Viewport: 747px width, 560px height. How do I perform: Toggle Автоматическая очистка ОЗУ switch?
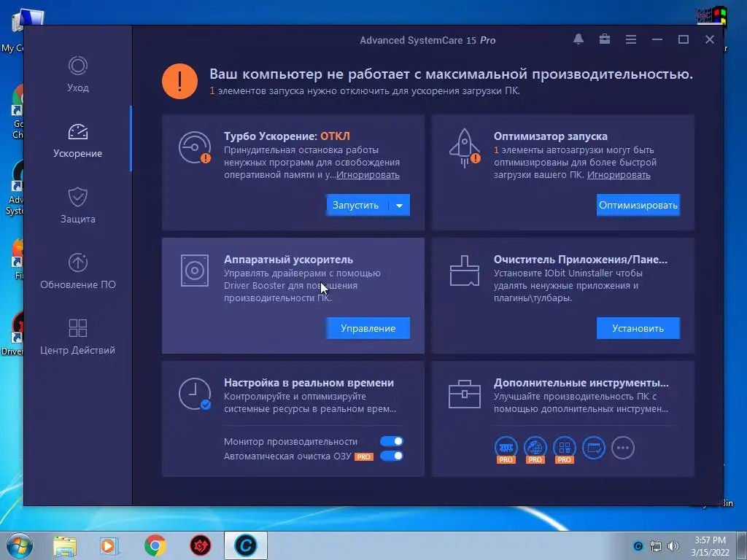coord(392,456)
